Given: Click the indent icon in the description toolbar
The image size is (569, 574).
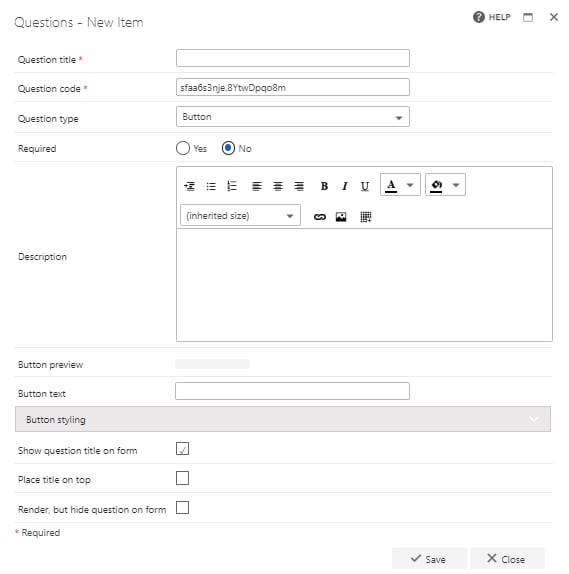Looking at the screenshot, I should [x=189, y=186].
